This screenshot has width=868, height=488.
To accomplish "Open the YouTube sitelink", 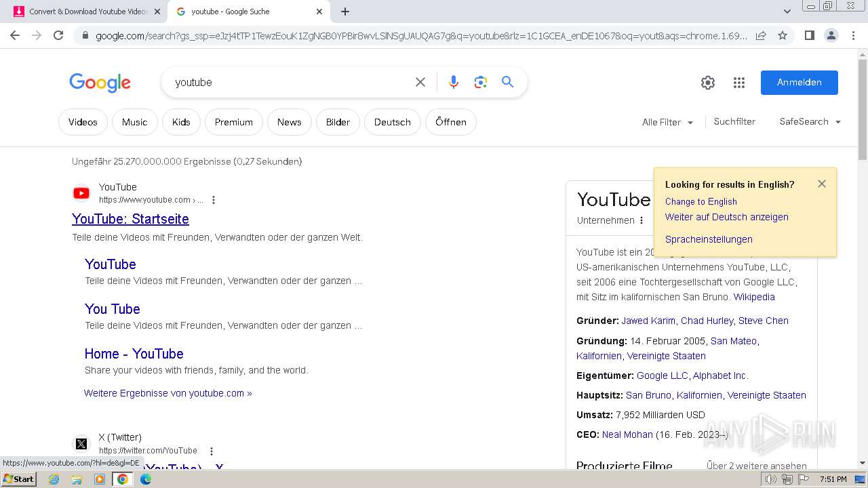I will [111, 264].
